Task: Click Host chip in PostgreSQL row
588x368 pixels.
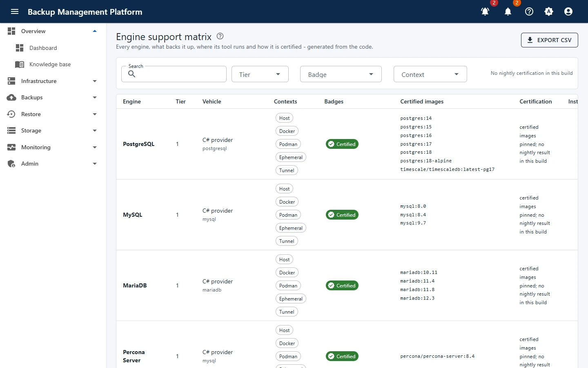Action: [x=285, y=118]
